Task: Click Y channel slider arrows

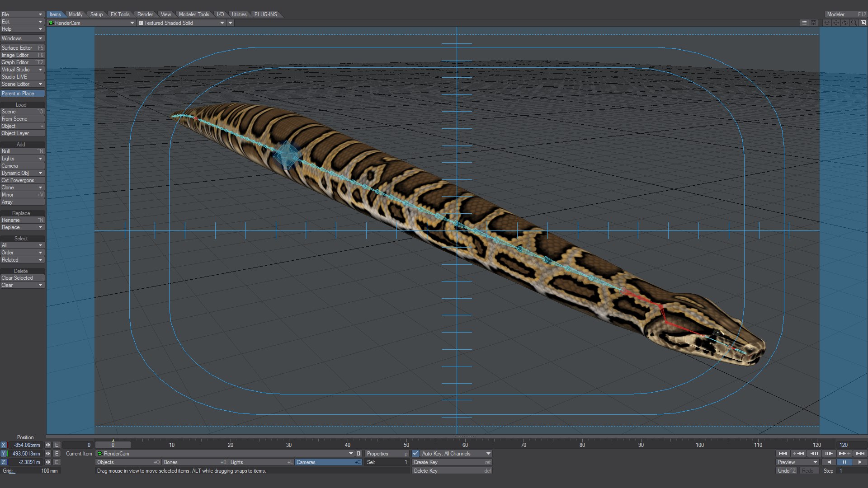Action: pyautogui.click(x=47, y=454)
